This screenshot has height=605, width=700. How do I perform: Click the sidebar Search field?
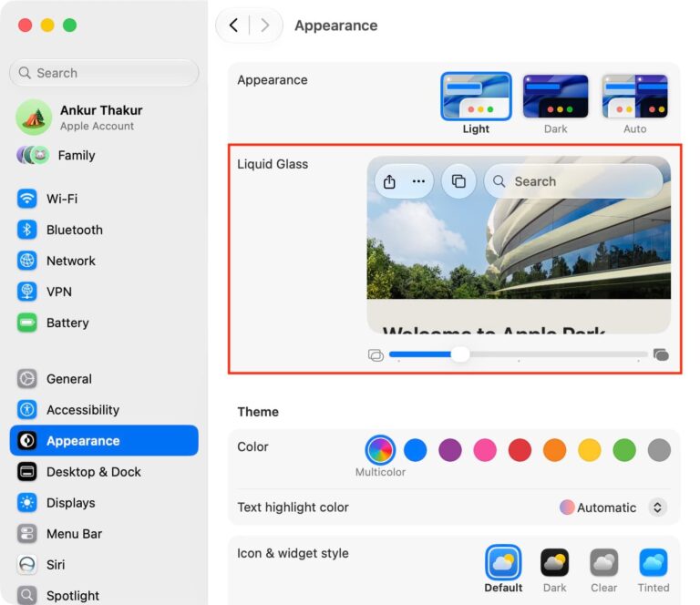coord(104,73)
